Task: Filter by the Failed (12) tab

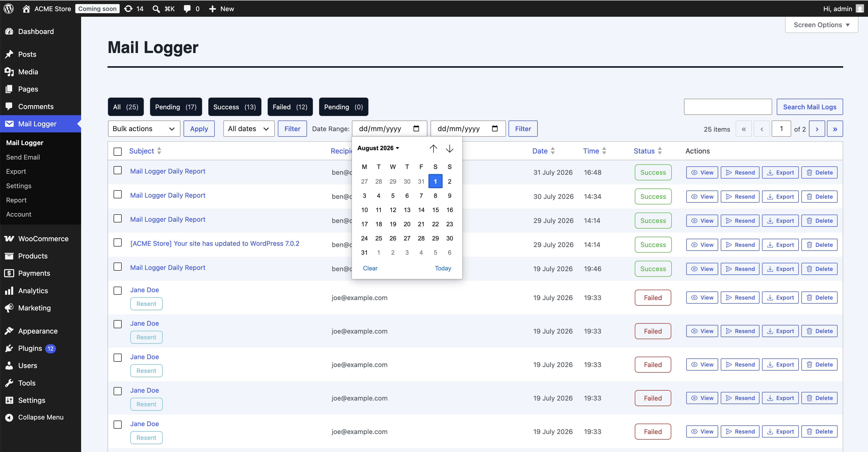Action: (x=290, y=107)
